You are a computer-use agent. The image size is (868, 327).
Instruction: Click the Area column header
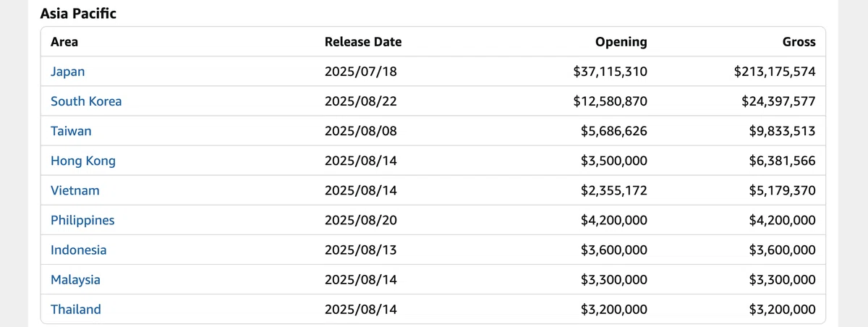pyautogui.click(x=64, y=42)
